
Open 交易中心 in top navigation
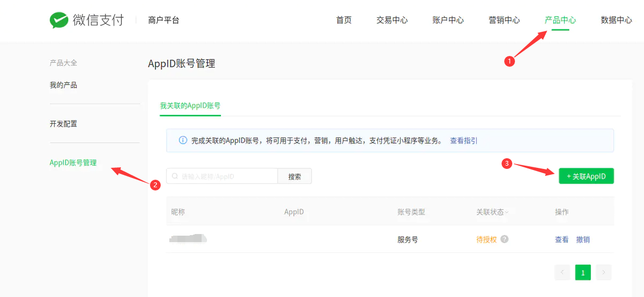point(392,20)
